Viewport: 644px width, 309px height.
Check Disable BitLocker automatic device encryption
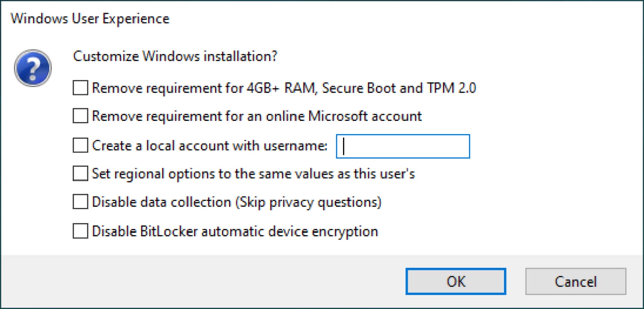[x=80, y=231]
